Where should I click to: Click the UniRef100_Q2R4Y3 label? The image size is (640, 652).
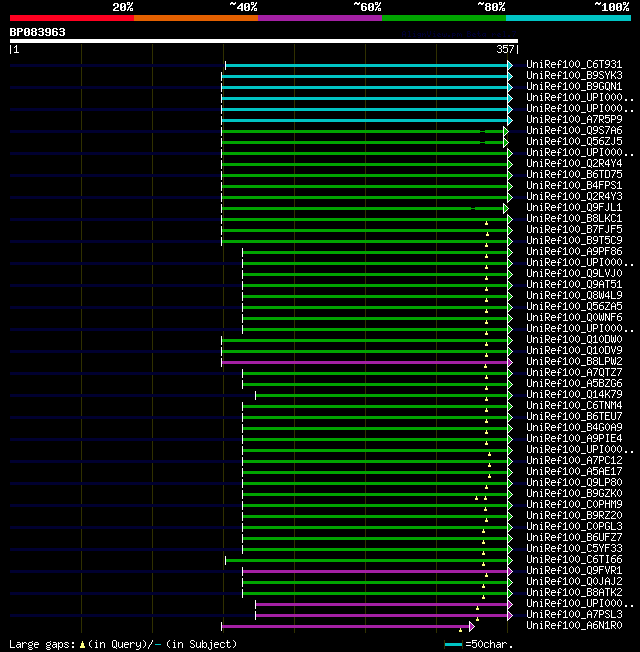point(574,196)
